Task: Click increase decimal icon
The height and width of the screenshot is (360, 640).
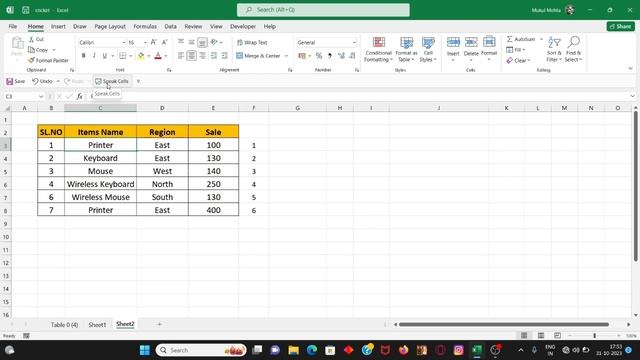Action: (341, 56)
